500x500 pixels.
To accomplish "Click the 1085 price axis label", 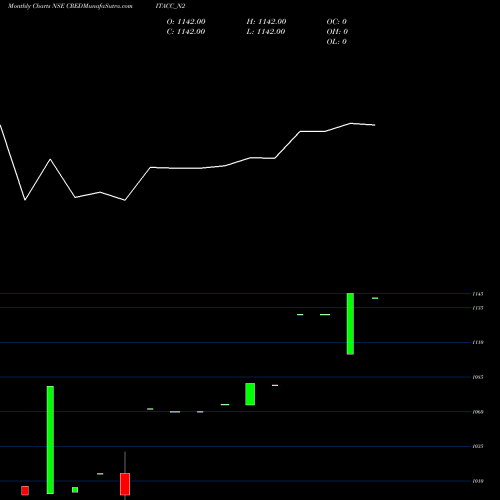I will [478, 377].
